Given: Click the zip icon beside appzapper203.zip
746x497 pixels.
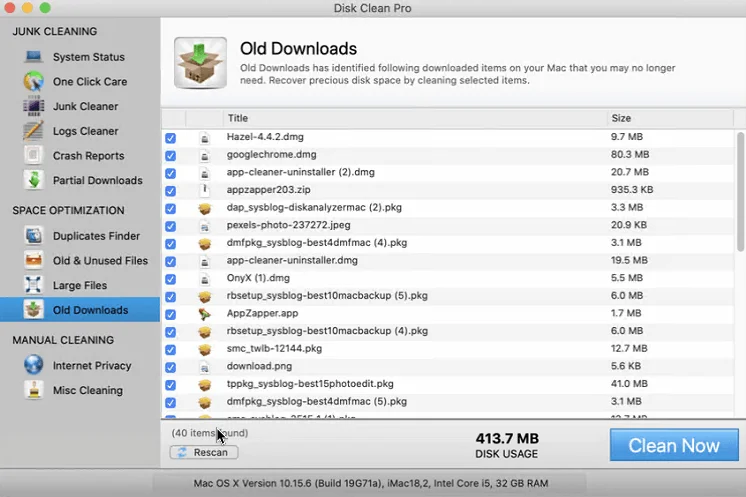Looking at the screenshot, I should pos(205,190).
